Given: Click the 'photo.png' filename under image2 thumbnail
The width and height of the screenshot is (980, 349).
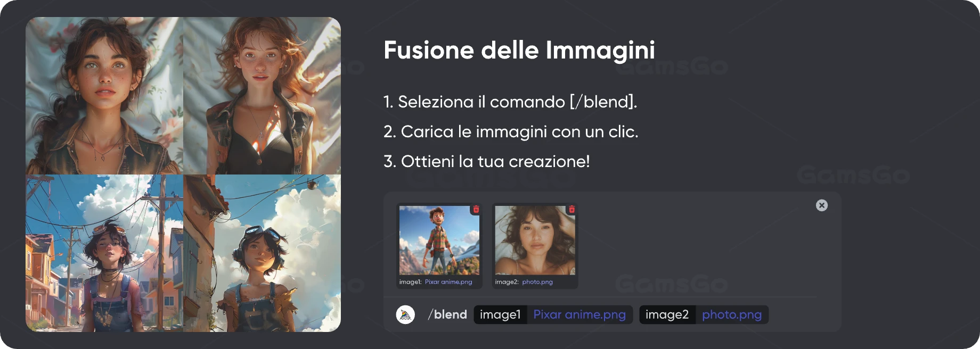Looking at the screenshot, I should point(537,282).
